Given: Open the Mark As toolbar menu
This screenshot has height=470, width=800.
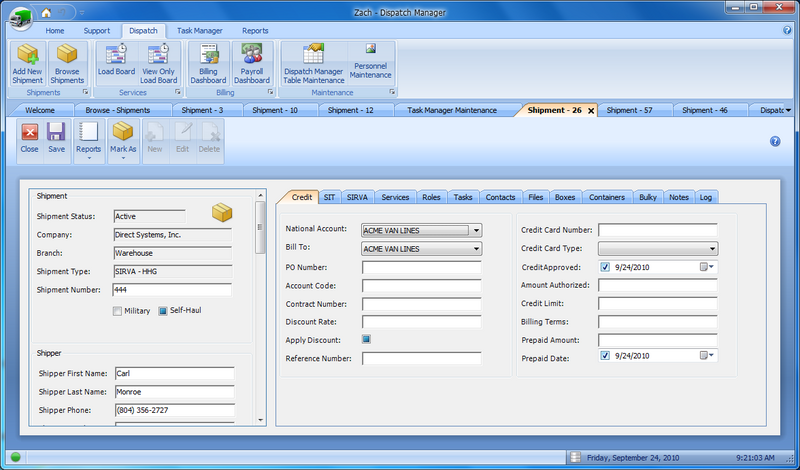Looking at the screenshot, I should point(123,140).
